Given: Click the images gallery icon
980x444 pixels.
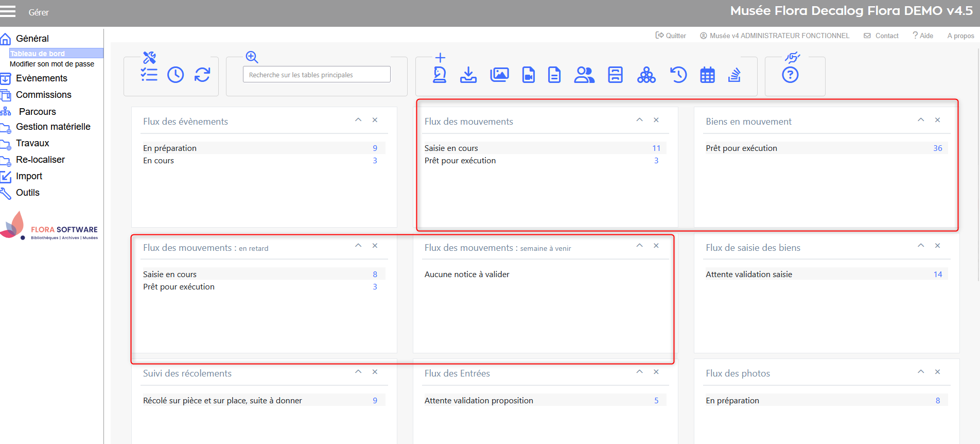Looking at the screenshot, I should (499, 75).
